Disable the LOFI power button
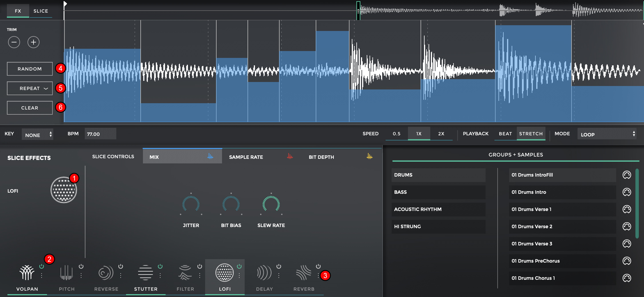 click(x=239, y=266)
